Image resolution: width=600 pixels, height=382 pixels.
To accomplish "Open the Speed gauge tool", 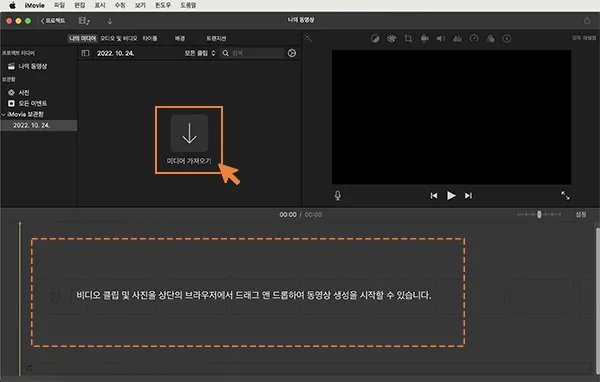I will pos(474,39).
